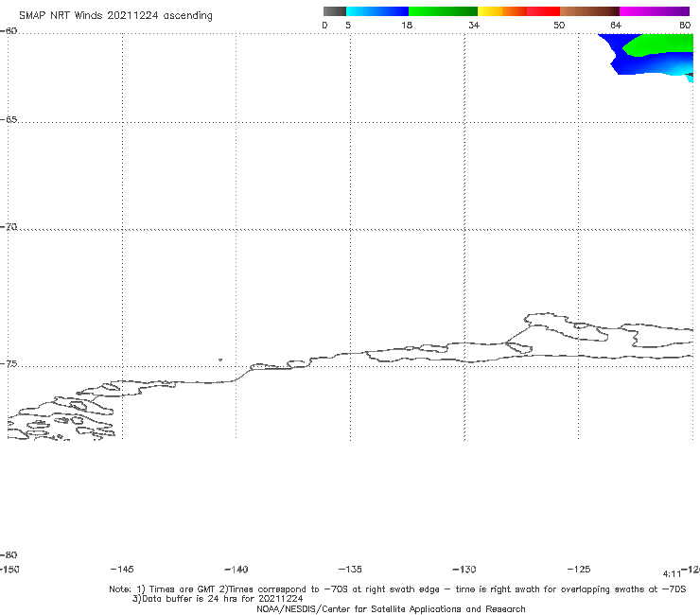The width and height of the screenshot is (700, 615).
Task: Click the latitude label '-80'
Action: [9, 555]
